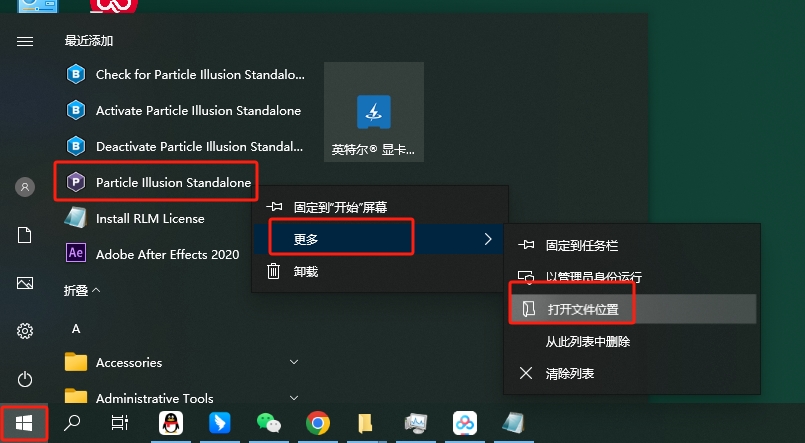Open Settings gear in Start sidebar
The image size is (805, 443).
coord(25,331)
